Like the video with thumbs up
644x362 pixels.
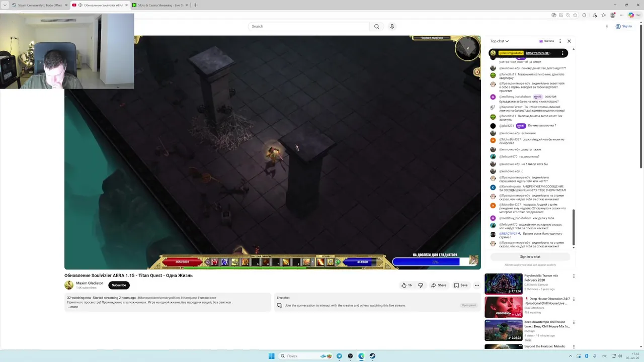tap(407, 285)
